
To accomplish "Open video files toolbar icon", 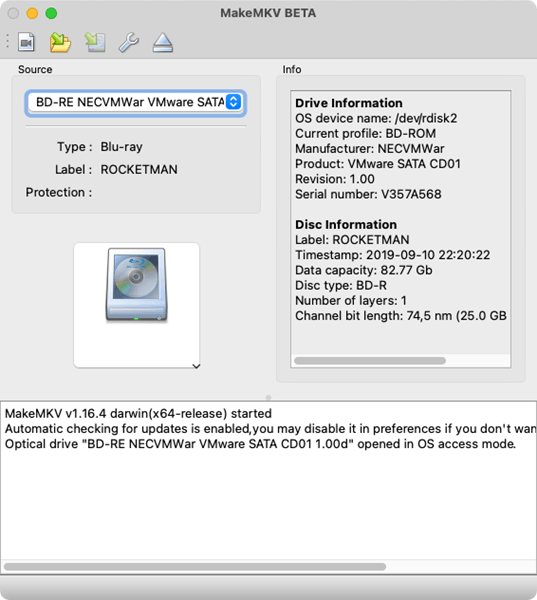I will 26,42.
